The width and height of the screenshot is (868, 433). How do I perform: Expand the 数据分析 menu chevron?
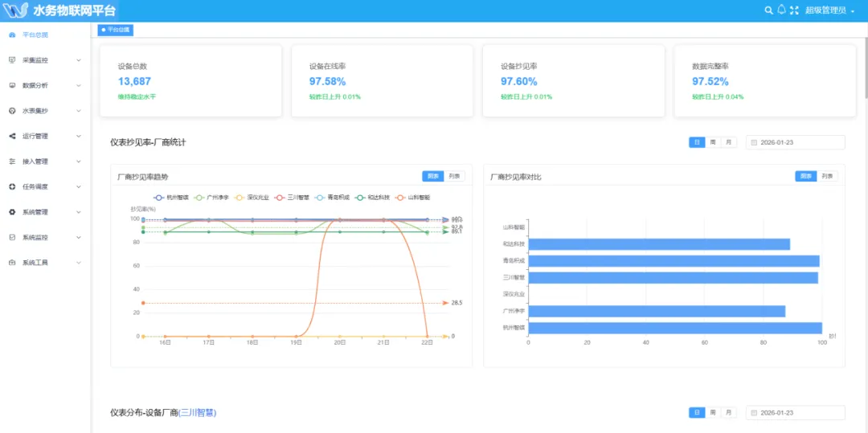pyautogui.click(x=79, y=86)
